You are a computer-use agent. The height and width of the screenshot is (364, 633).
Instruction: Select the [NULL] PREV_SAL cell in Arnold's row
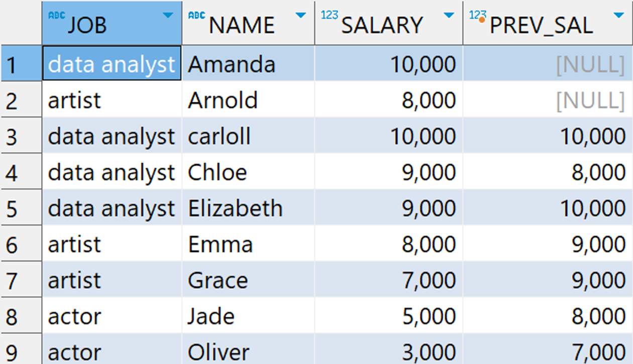click(x=548, y=99)
